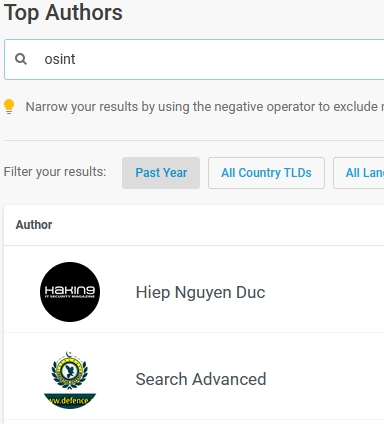Click the Hakin9 IT Security Magazine logo
The width and height of the screenshot is (384, 424).
[70, 292]
